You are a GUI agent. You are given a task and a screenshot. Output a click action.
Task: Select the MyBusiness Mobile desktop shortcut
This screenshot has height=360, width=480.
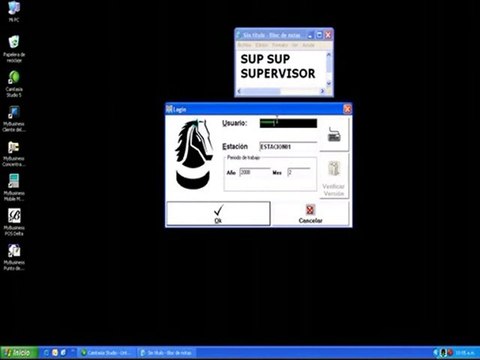pyautogui.click(x=14, y=188)
